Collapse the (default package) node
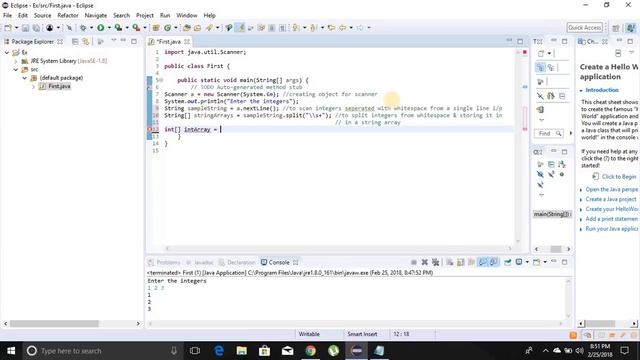Viewport: 640px width, 360px height. pyautogui.click(x=24, y=78)
